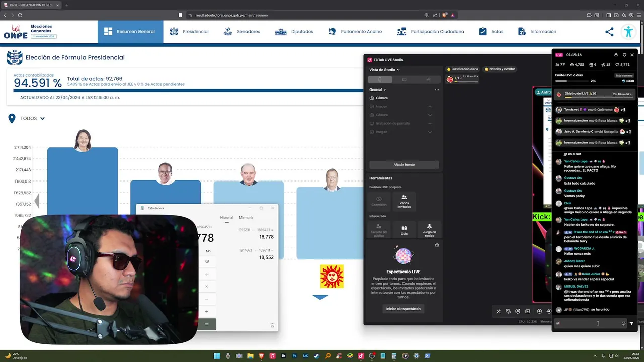This screenshot has width=644, height=362.
Task: Open the Windows Start menu
Action: point(217,356)
